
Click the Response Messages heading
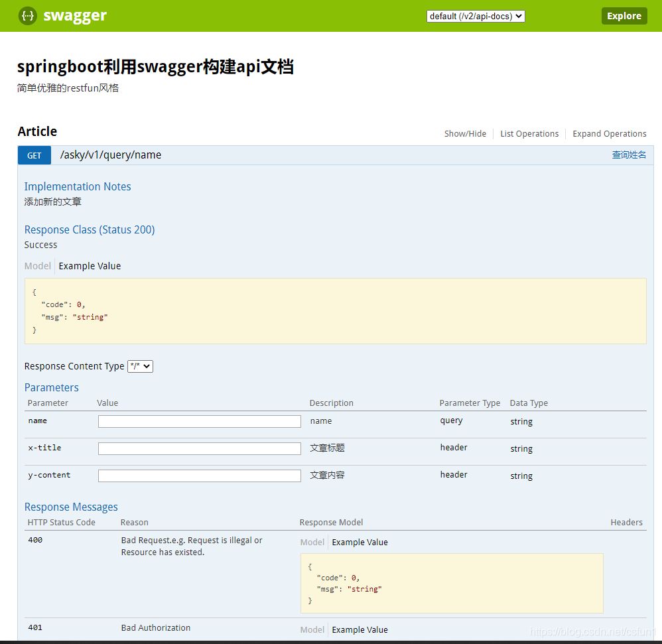[x=71, y=507]
